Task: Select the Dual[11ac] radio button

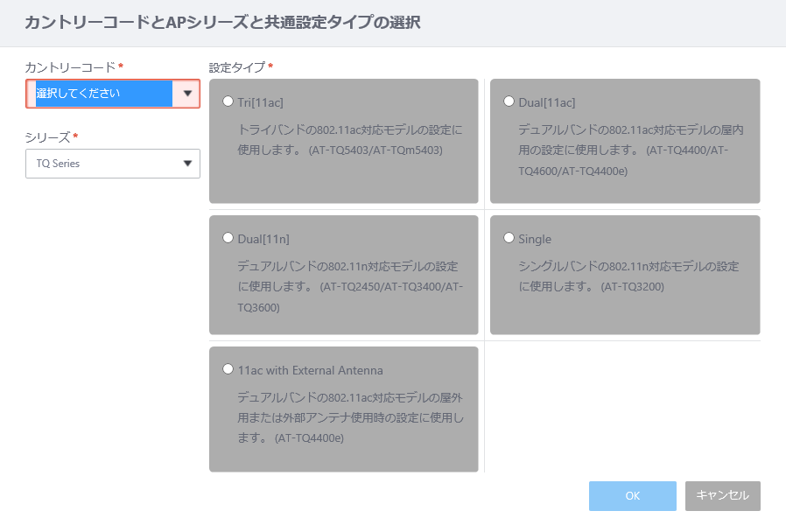Action: [x=509, y=101]
